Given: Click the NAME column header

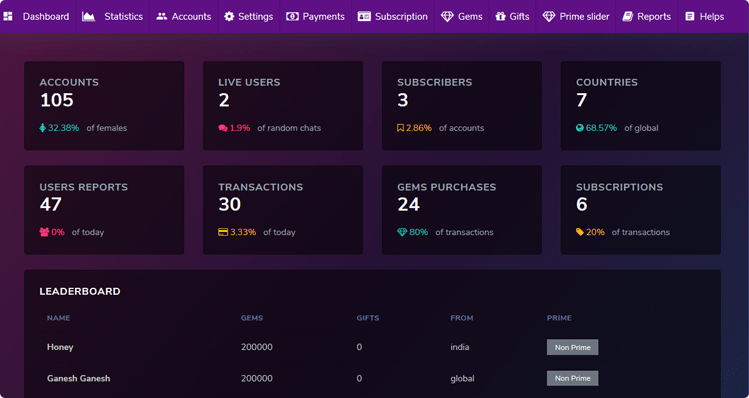Looking at the screenshot, I should click(x=59, y=318).
